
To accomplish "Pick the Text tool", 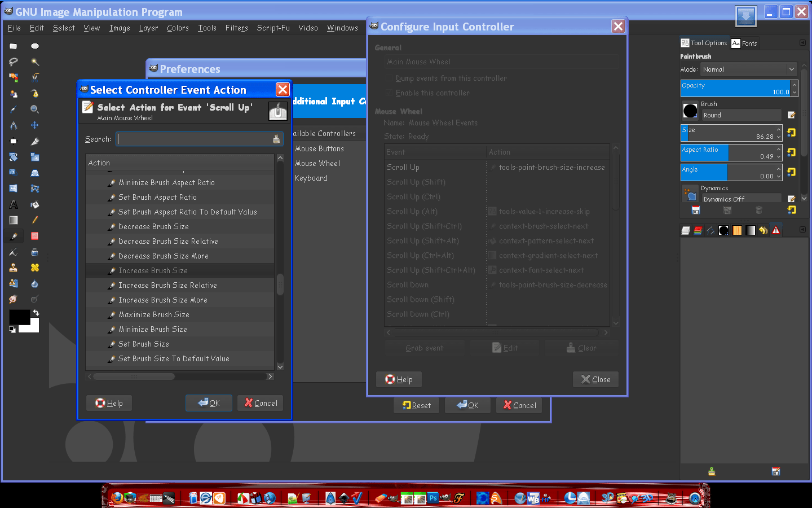I will [14, 204].
